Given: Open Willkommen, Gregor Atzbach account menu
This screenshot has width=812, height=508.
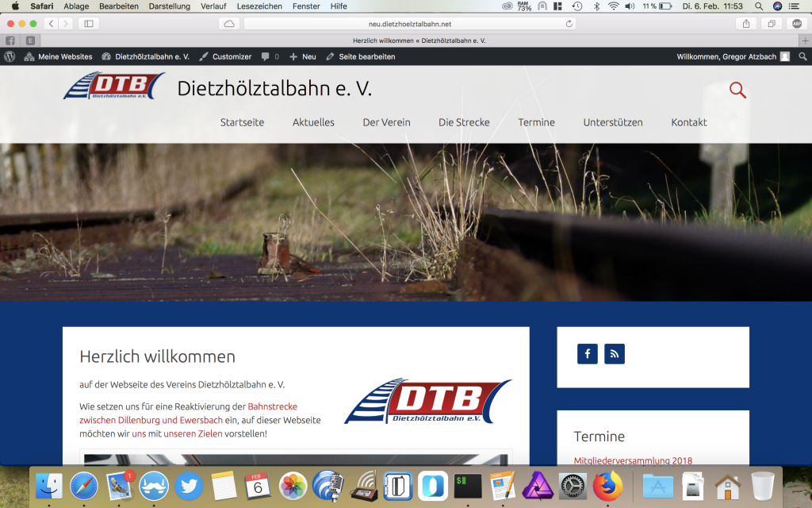Looking at the screenshot, I should point(733,56).
